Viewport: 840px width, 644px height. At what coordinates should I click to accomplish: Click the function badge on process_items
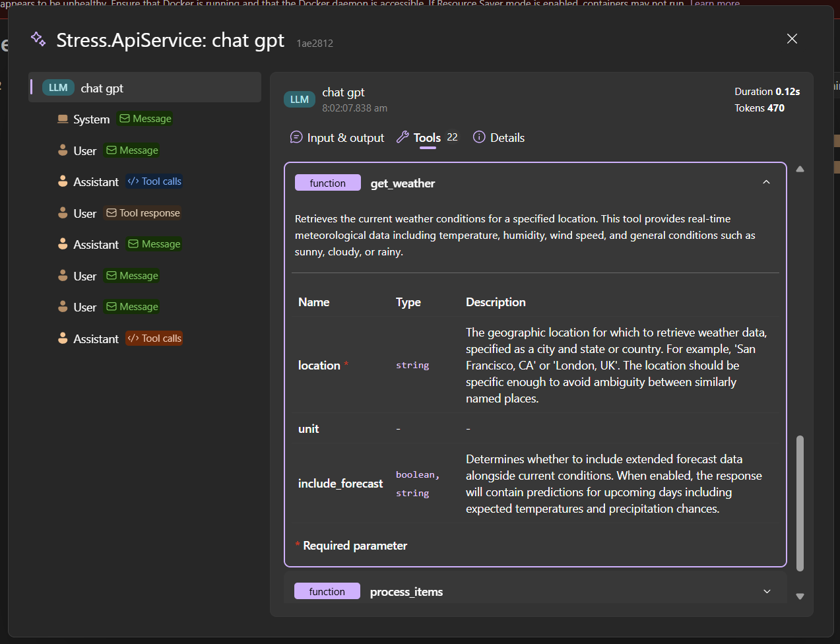tap(327, 591)
